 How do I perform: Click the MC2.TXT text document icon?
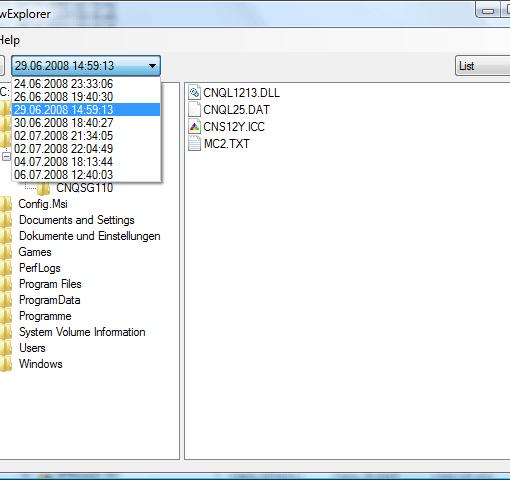(x=194, y=143)
